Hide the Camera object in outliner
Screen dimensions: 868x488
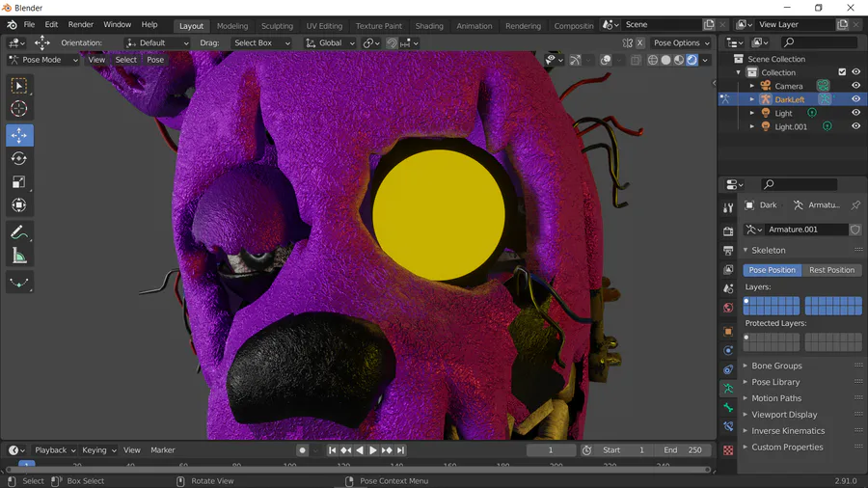click(855, 86)
